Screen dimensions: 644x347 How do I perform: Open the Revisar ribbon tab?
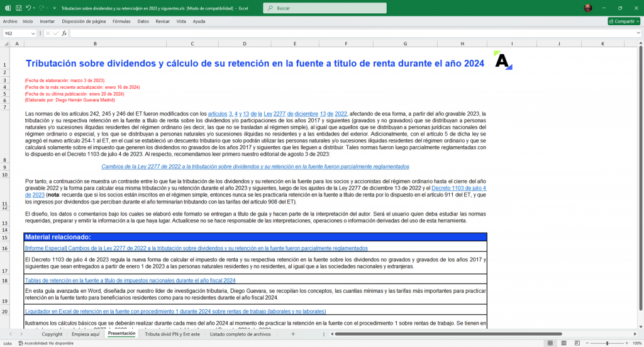[163, 21]
